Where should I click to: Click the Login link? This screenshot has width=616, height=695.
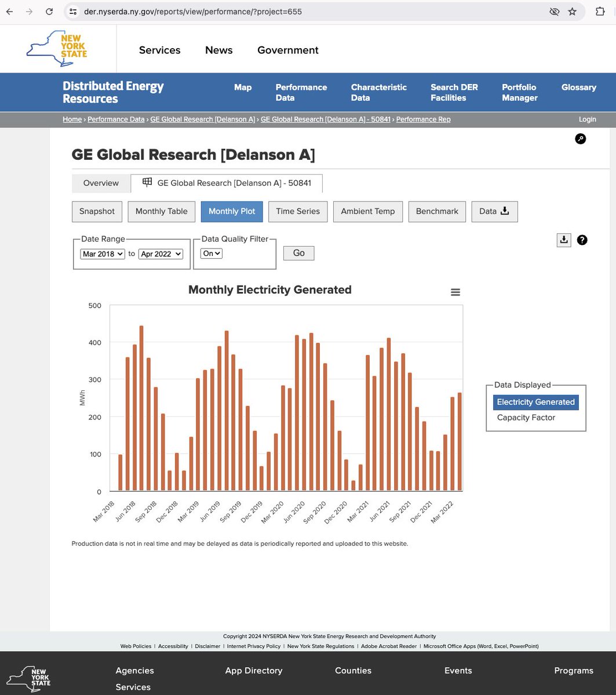588,119
